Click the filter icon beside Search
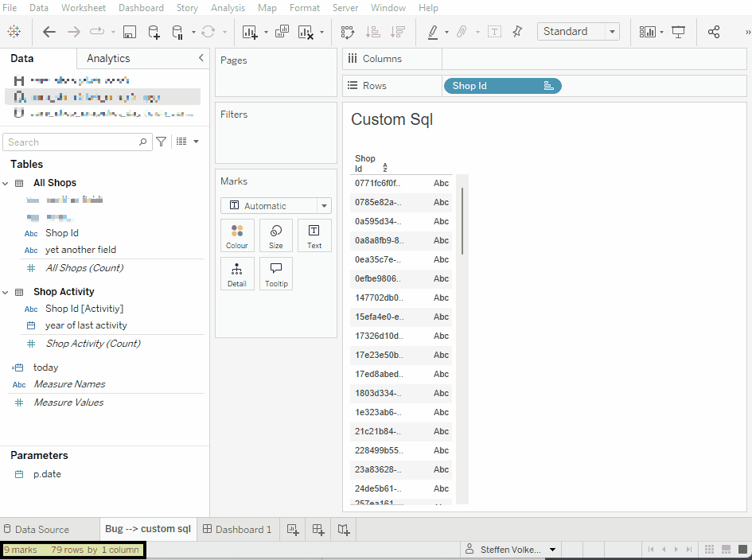This screenshot has height=560, width=752. (161, 142)
